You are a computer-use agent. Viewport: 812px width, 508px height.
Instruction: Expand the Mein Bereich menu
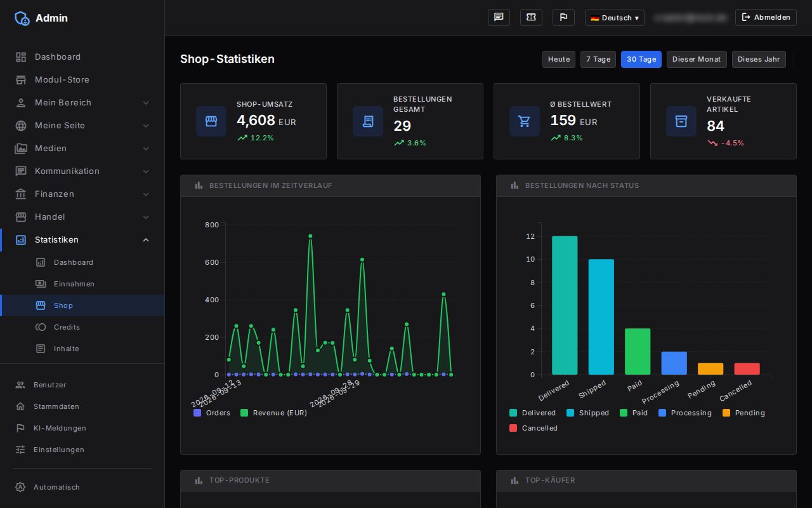tap(82, 102)
